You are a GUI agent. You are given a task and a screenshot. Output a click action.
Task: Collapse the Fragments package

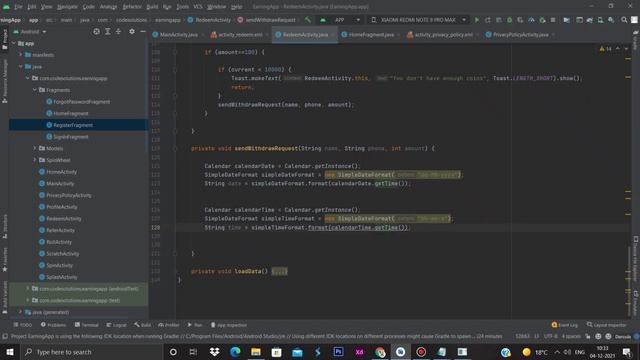[35, 90]
